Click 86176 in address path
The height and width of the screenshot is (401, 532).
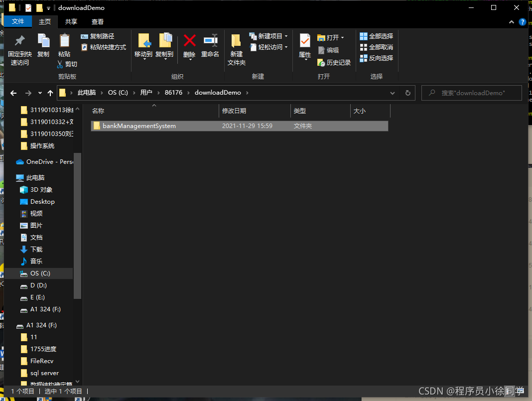173,93
